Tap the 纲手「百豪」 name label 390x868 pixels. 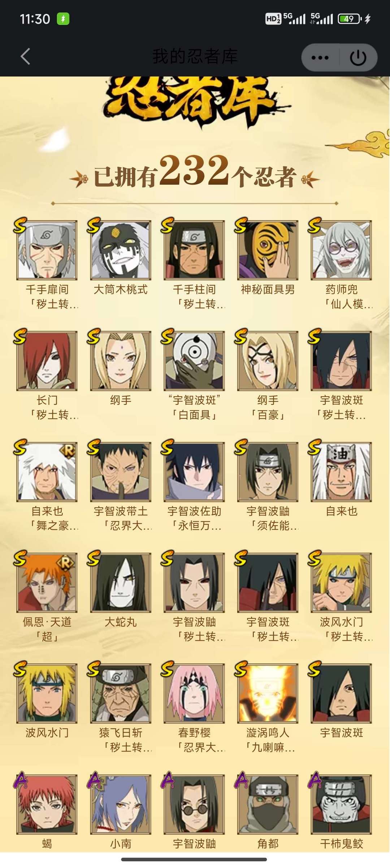click(268, 407)
